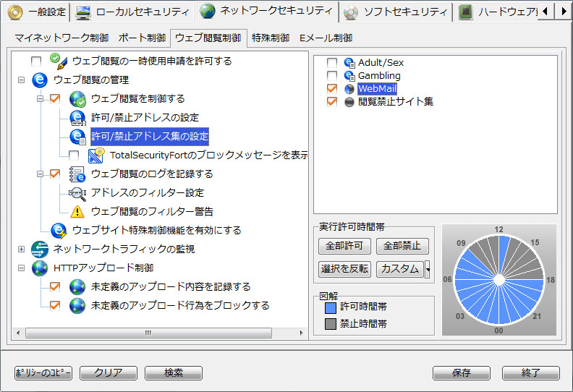Show more tabs with right arrow
The image size is (573, 392).
pyautogui.click(x=564, y=12)
